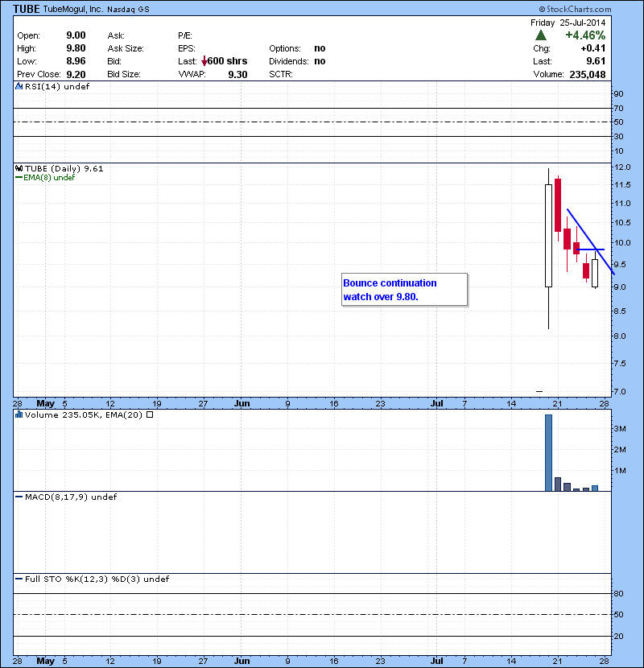Click the Volume 235.05K, EMA(20) legend
Screen dimensions: 644x668
[x=84, y=414]
